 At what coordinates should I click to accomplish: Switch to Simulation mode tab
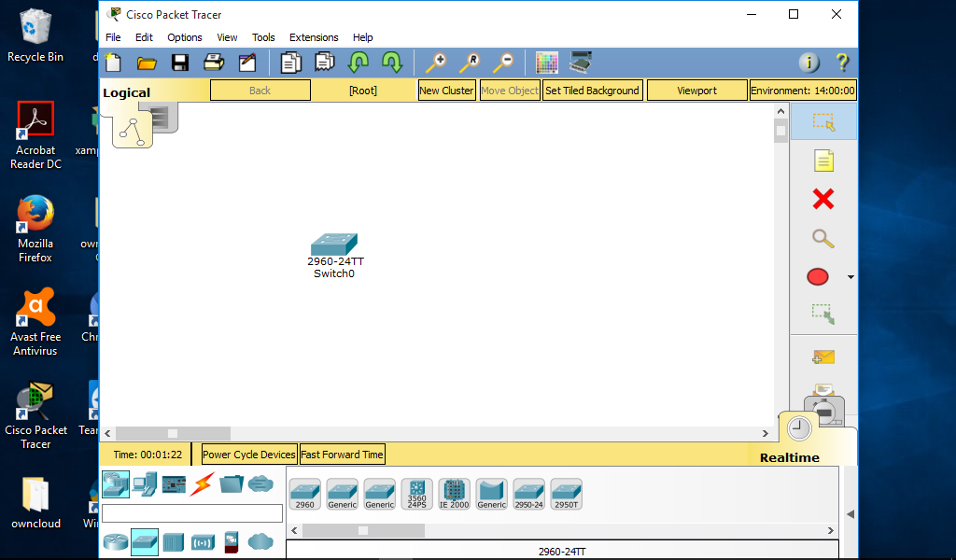[x=825, y=412]
